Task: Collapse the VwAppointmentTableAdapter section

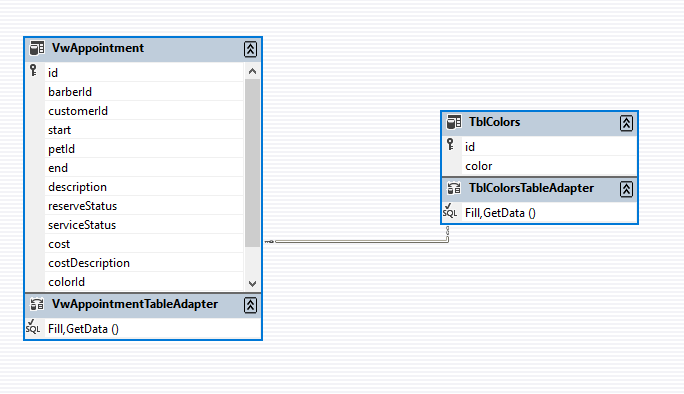Action: coord(250,305)
